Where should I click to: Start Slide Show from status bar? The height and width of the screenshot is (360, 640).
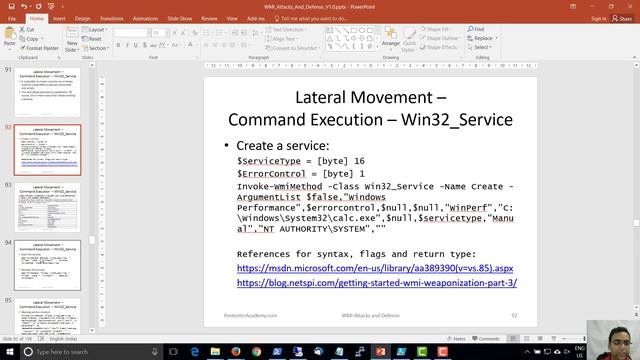click(x=553, y=339)
